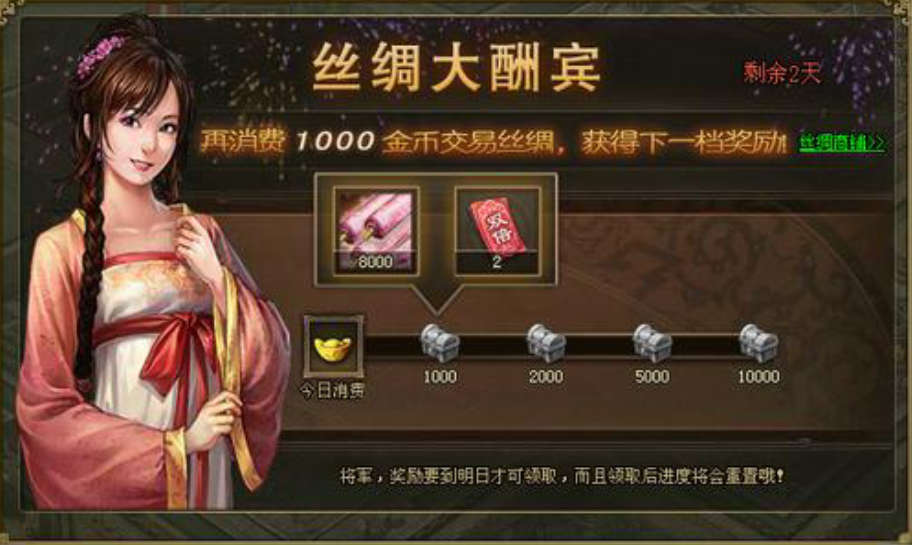Click the 5000 milestone label
Image resolution: width=912 pixels, height=545 pixels.
(652, 377)
